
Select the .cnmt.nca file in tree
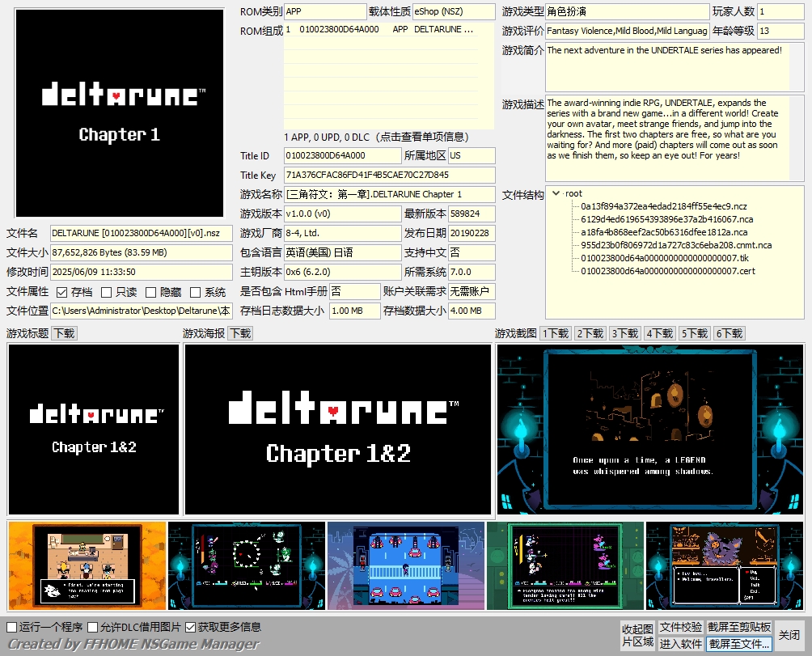click(676, 245)
